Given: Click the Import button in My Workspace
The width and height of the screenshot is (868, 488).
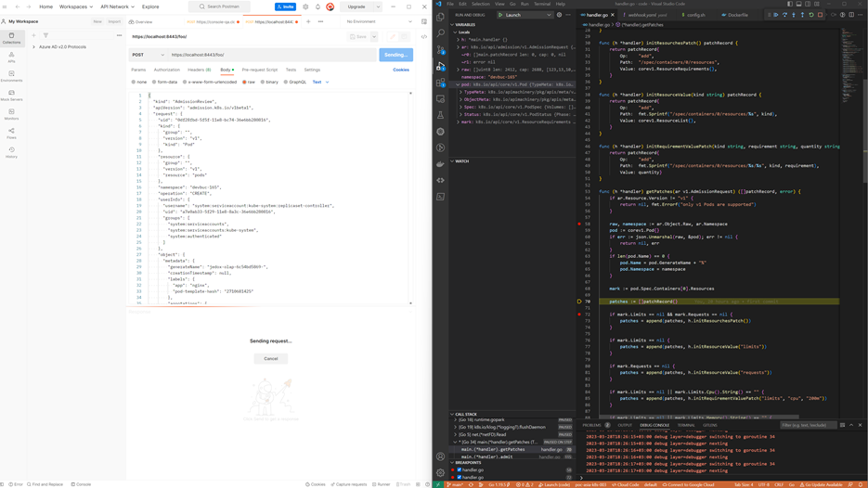Looking at the screenshot, I should (x=114, y=21).
